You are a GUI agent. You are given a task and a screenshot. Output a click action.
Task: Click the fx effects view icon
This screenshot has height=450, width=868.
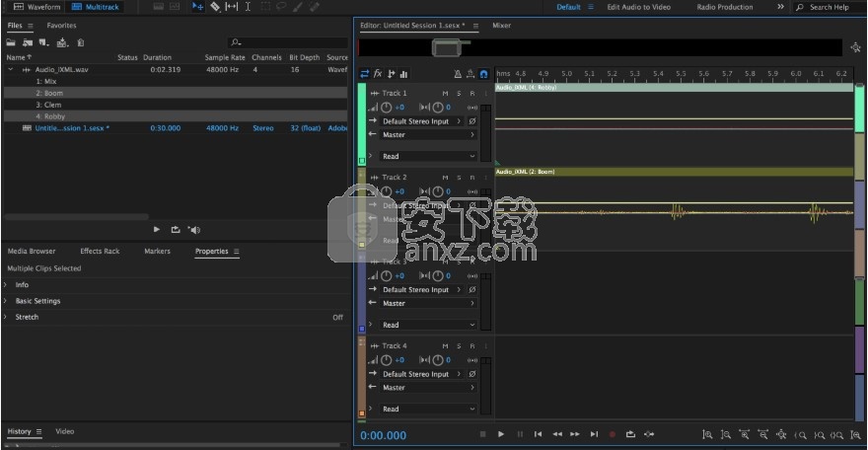point(378,74)
